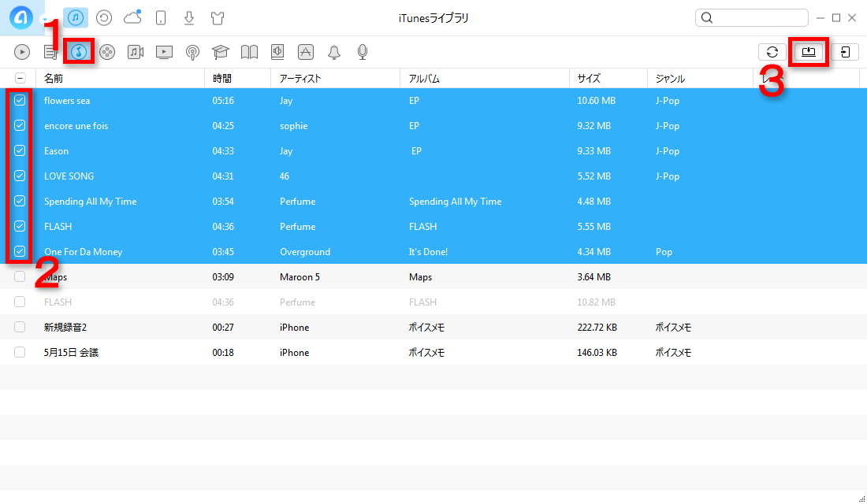Switch to the home video icon
Screen dimensions: 867x504
[x=136, y=52]
